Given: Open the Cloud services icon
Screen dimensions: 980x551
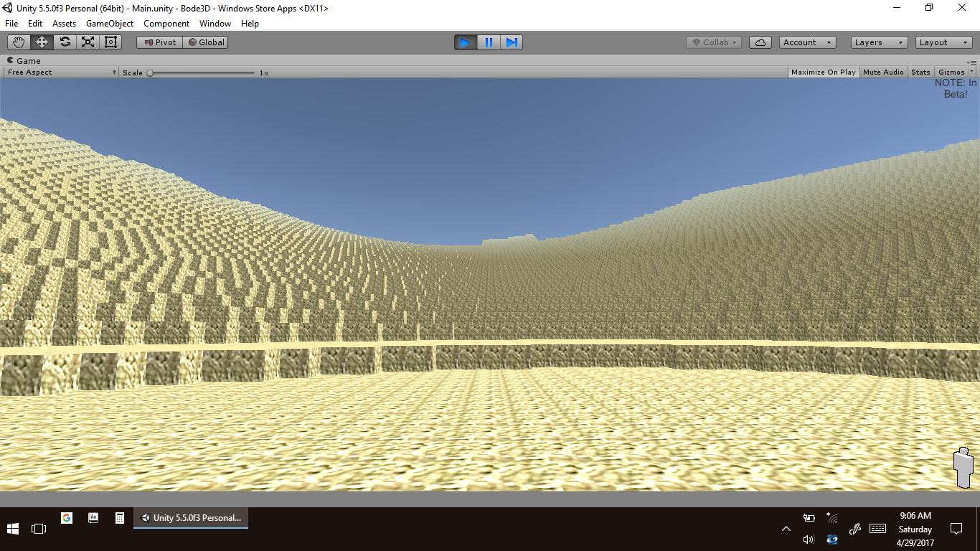Looking at the screenshot, I should click(760, 42).
